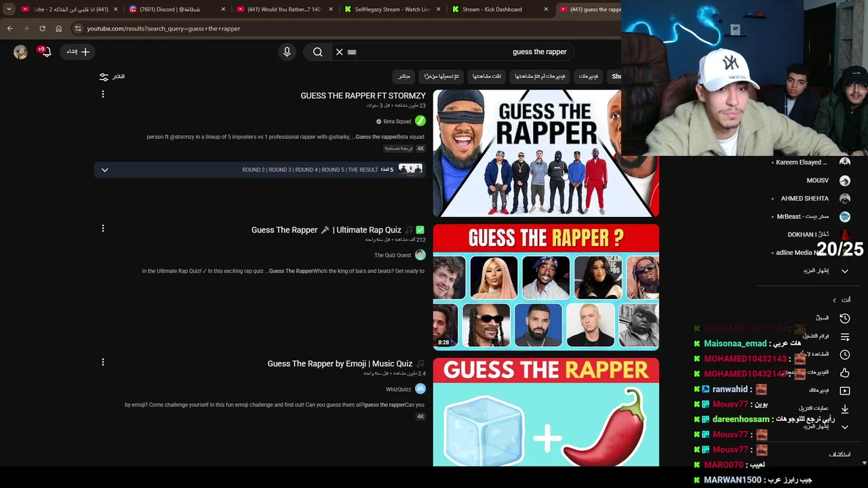Open the sidebar Watch Later clock icon
868x488 pixels.
[x=844, y=354]
